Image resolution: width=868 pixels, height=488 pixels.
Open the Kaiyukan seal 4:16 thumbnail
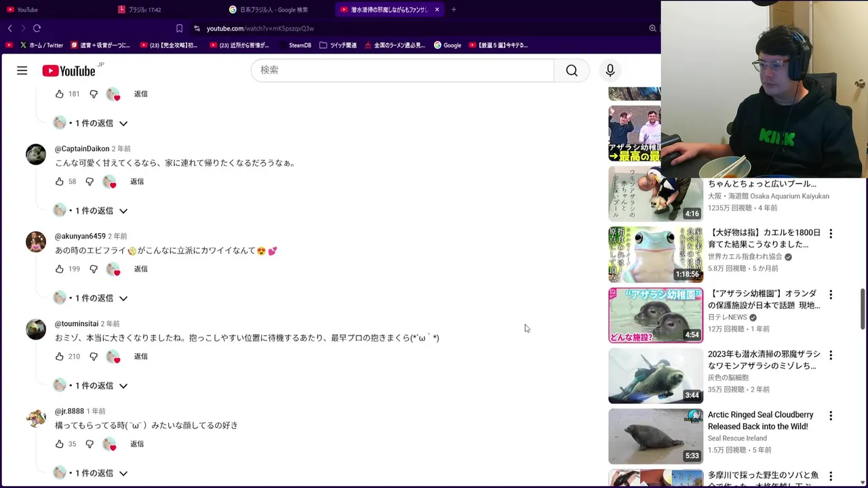coord(655,194)
